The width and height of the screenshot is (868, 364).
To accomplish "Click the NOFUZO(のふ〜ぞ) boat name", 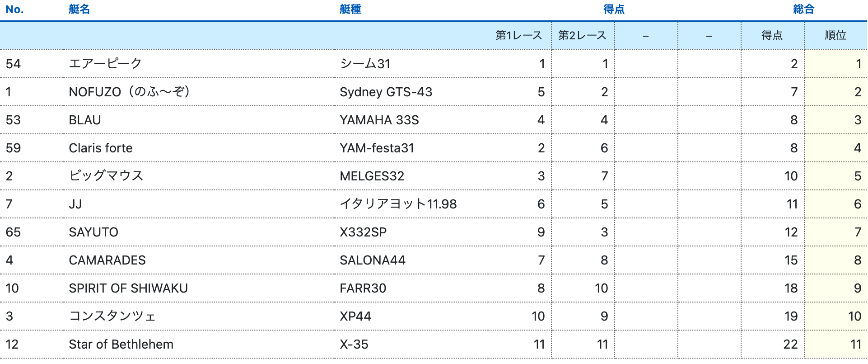I will pyautogui.click(x=129, y=92).
